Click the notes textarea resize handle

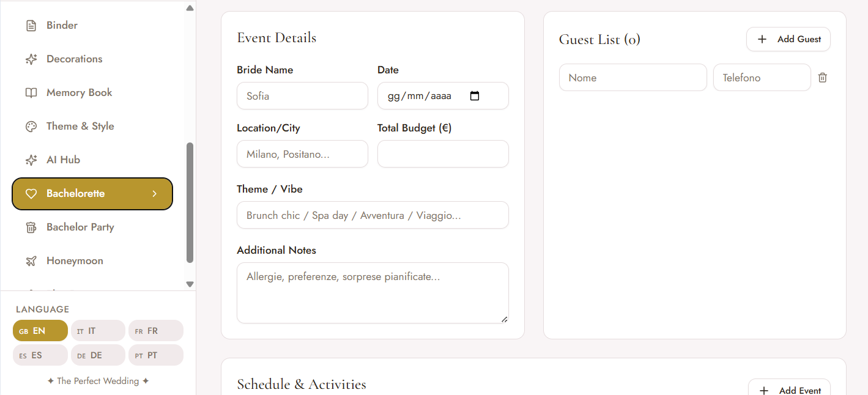pyautogui.click(x=505, y=319)
